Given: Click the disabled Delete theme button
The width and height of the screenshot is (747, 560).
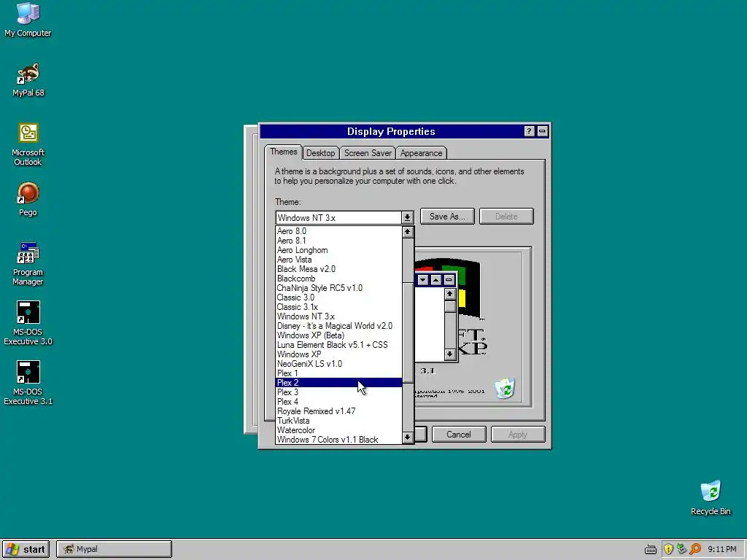Looking at the screenshot, I should pyautogui.click(x=506, y=216).
